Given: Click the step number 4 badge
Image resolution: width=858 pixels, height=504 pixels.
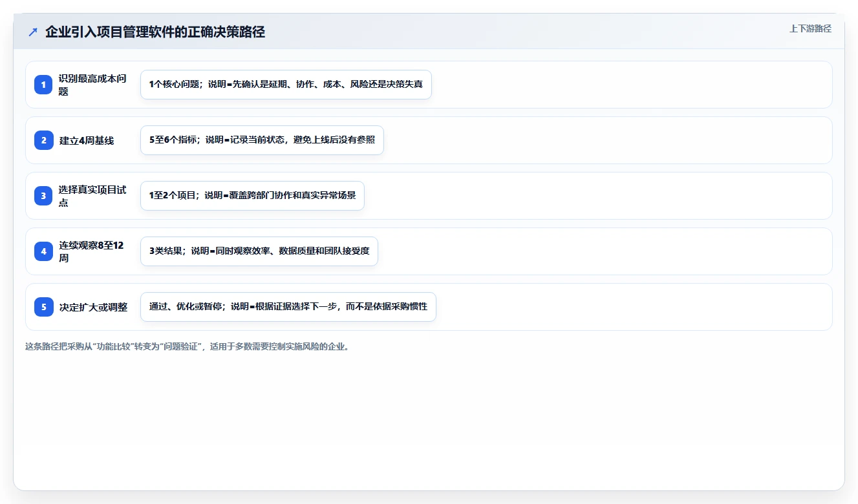Looking at the screenshot, I should [x=43, y=251].
